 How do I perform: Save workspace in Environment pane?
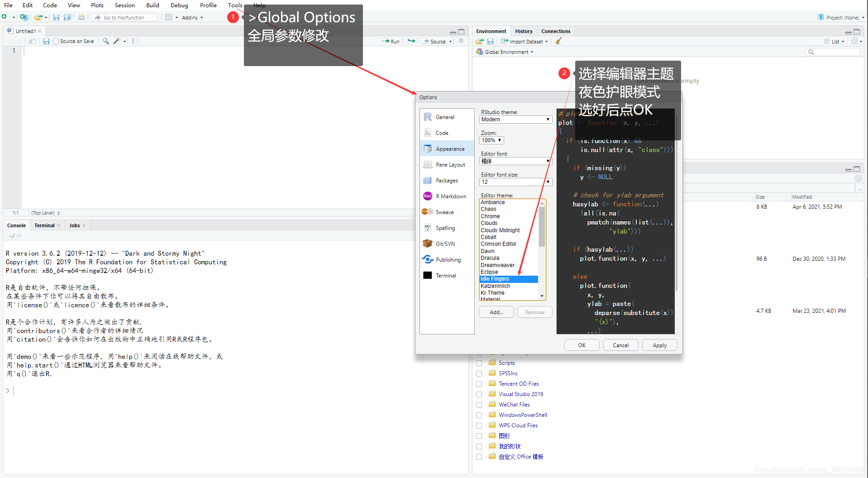click(490, 41)
